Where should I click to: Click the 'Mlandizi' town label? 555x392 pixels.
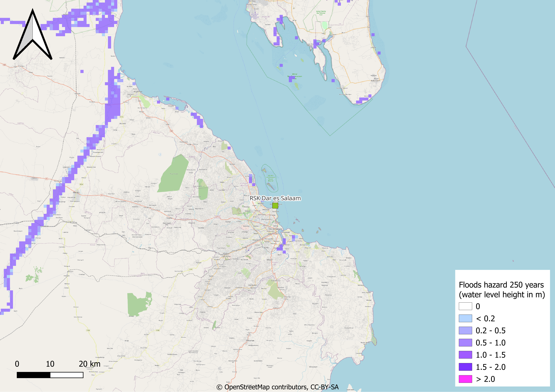click(x=76, y=192)
